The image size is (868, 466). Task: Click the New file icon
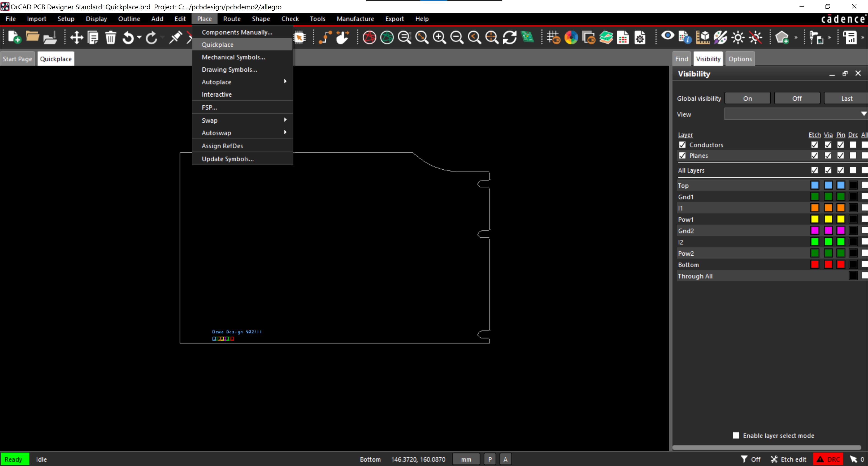(14, 37)
